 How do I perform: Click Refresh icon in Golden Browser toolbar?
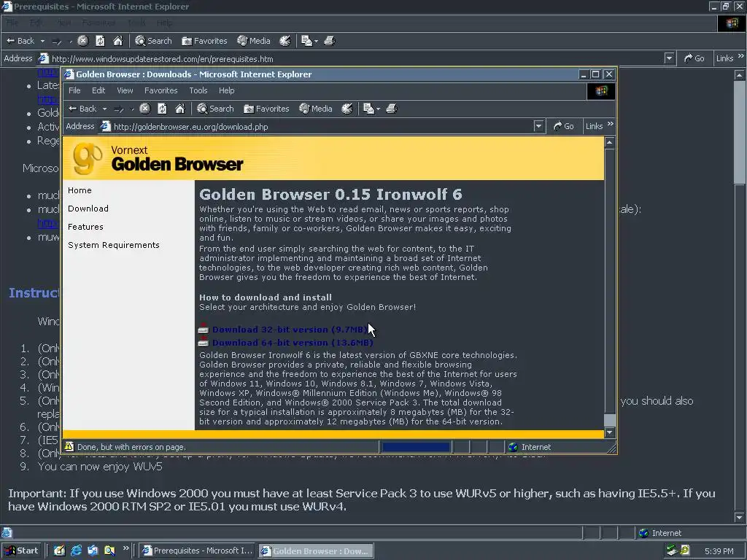tap(162, 109)
